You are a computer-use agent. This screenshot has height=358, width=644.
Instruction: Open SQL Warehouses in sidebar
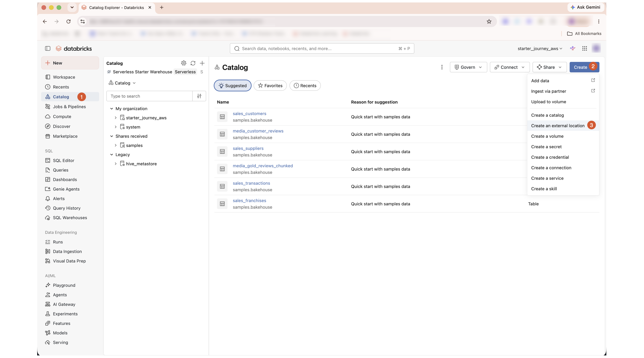(x=70, y=217)
